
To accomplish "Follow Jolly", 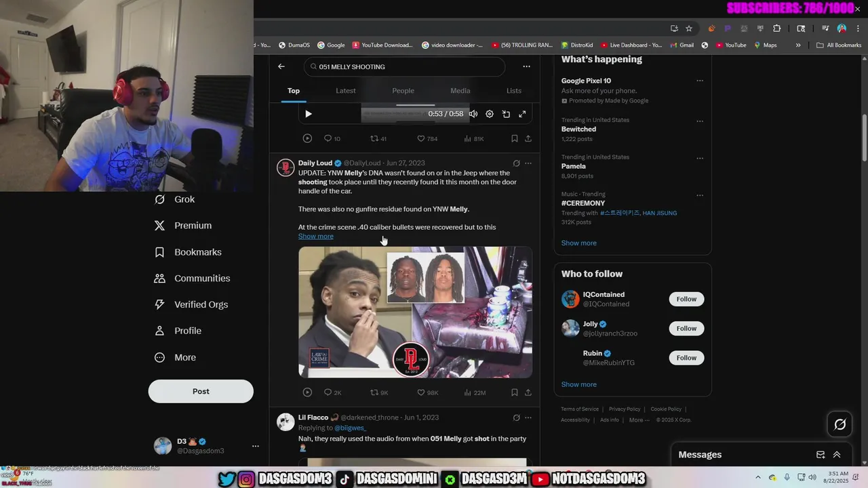I will [686, 329].
